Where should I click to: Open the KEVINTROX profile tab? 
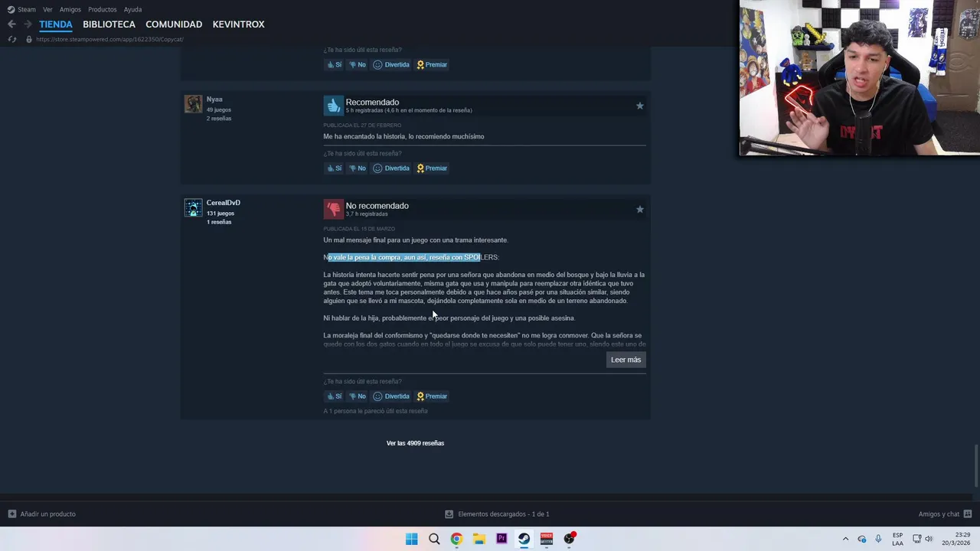click(x=238, y=24)
